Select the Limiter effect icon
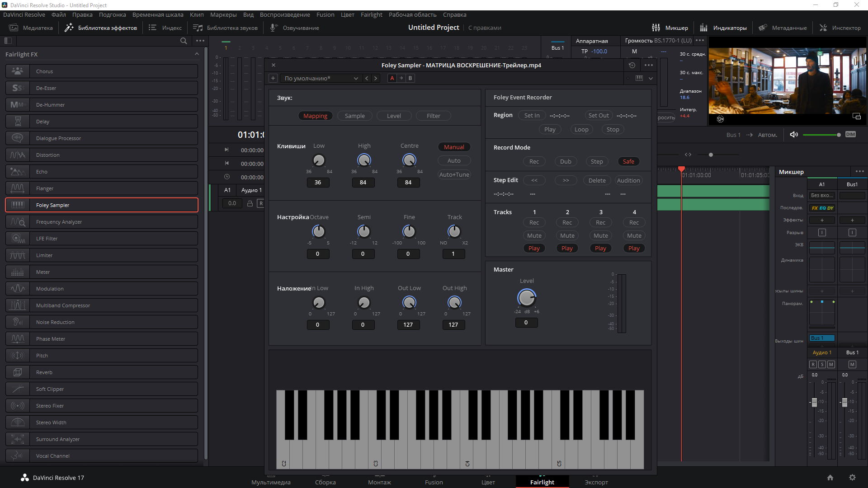Screen dimensions: 868x488 coord(18,255)
